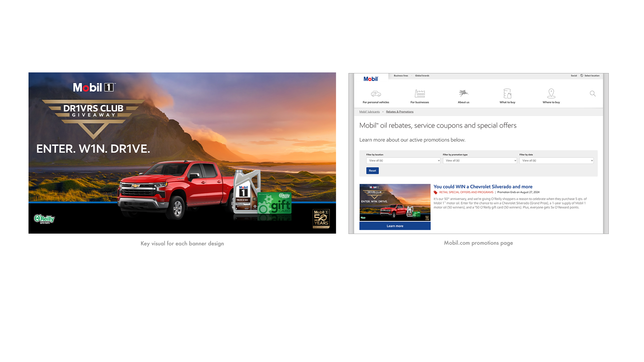Open the search magnifier icon
This screenshot has width=644, height=362.
(x=593, y=94)
